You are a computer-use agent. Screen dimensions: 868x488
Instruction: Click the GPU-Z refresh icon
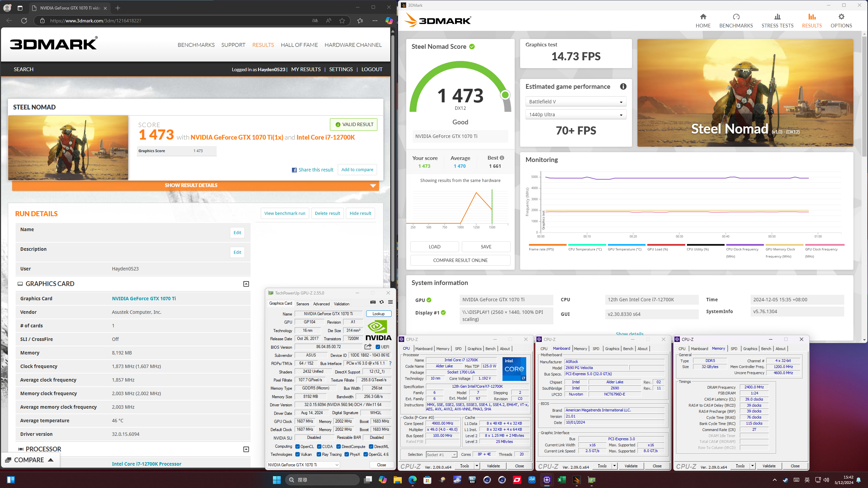pyautogui.click(x=381, y=302)
